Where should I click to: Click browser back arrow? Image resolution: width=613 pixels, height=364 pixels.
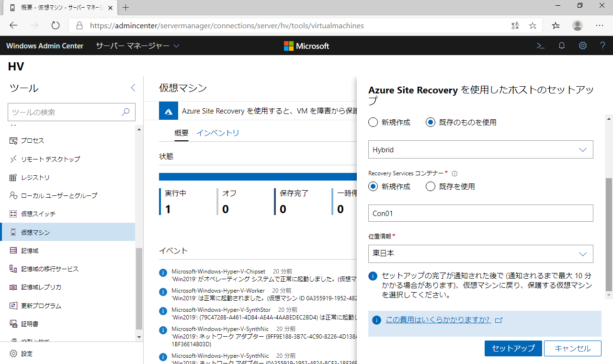(x=13, y=26)
